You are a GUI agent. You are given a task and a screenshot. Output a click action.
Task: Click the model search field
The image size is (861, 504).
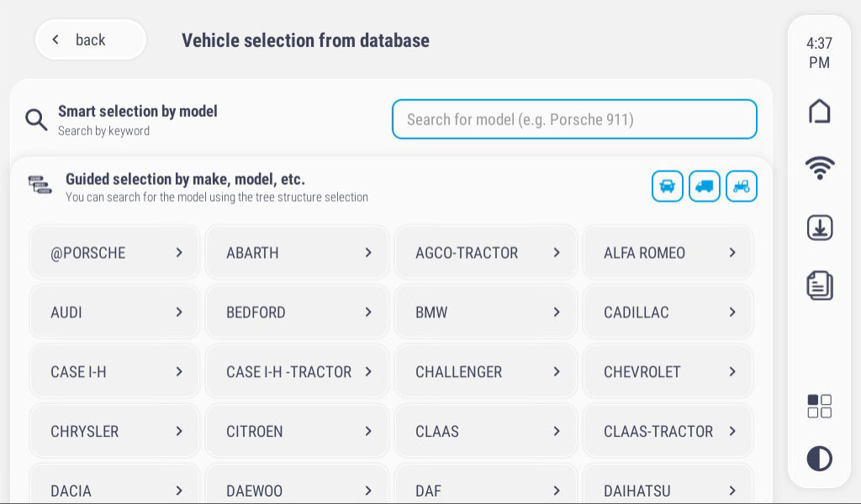(x=574, y=119)
